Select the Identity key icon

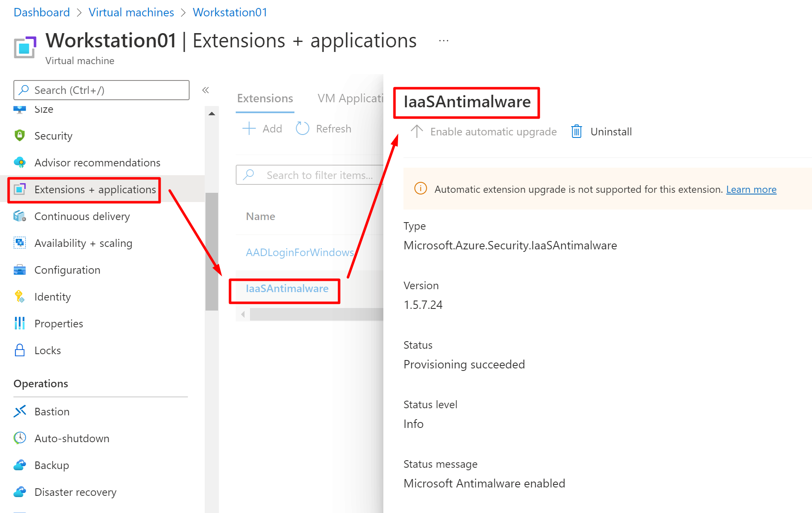[x=20, y=296]
